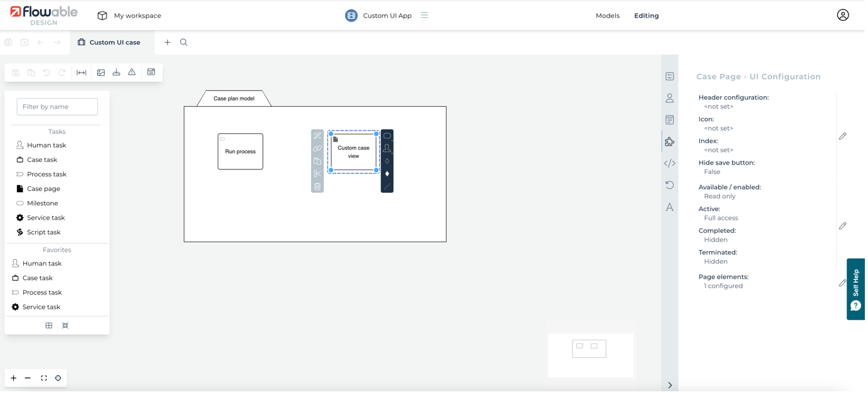Viewport: 868px width, 393px height.
Task: Collapse the right properties panel with chevron
Action: [x=670, y=385]
